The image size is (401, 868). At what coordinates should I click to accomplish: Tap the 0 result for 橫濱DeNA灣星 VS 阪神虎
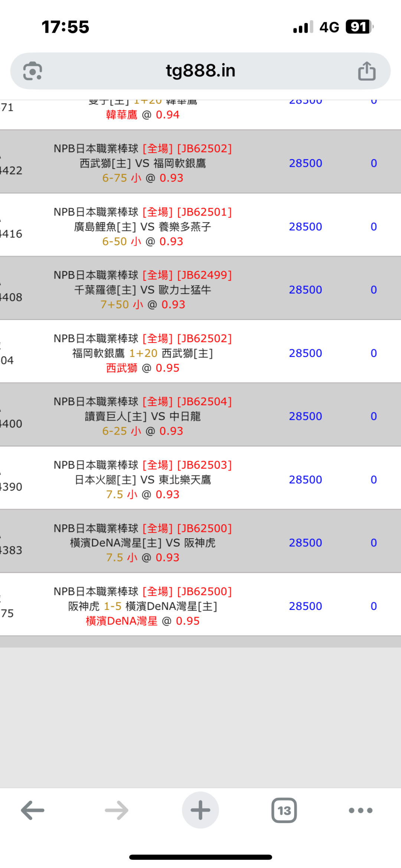coord(374,543)
